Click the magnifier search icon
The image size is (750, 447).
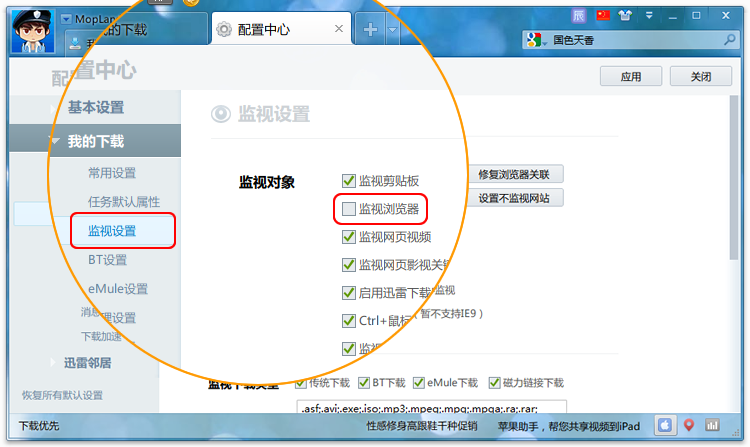coord(729,40)
